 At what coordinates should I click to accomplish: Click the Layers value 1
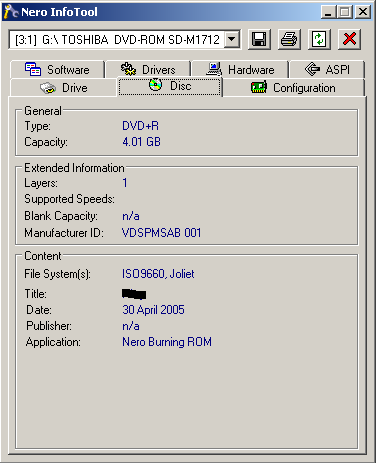pyautogui.click(x=125, y=183)
